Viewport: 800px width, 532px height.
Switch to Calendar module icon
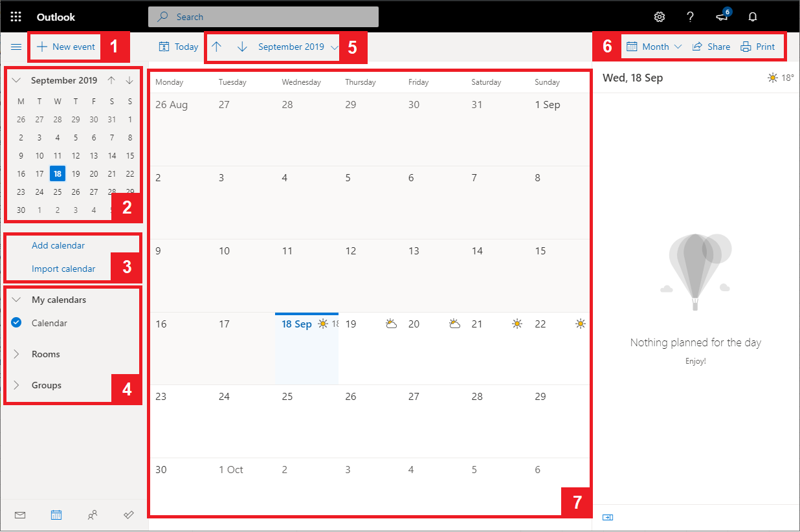56,515
